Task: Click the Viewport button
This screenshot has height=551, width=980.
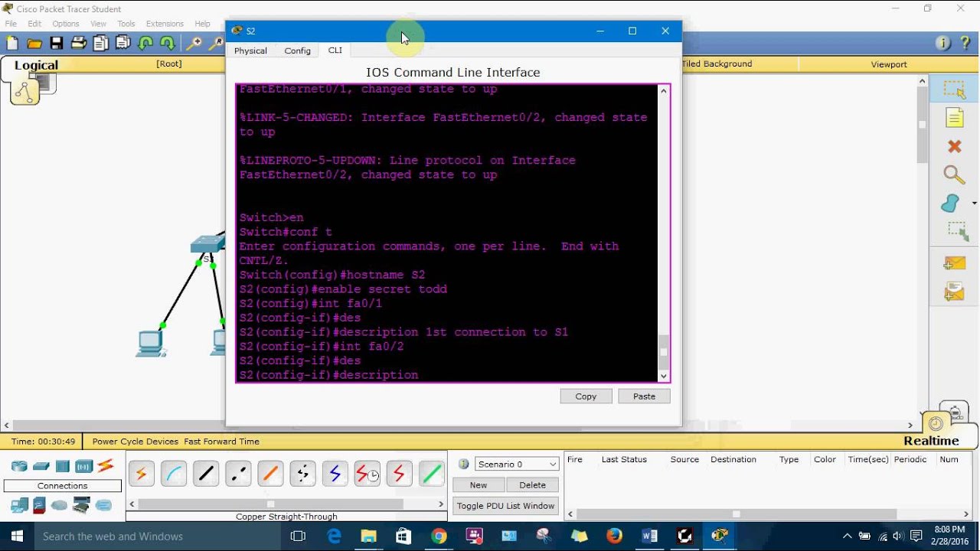Action: tap(889, 64)
